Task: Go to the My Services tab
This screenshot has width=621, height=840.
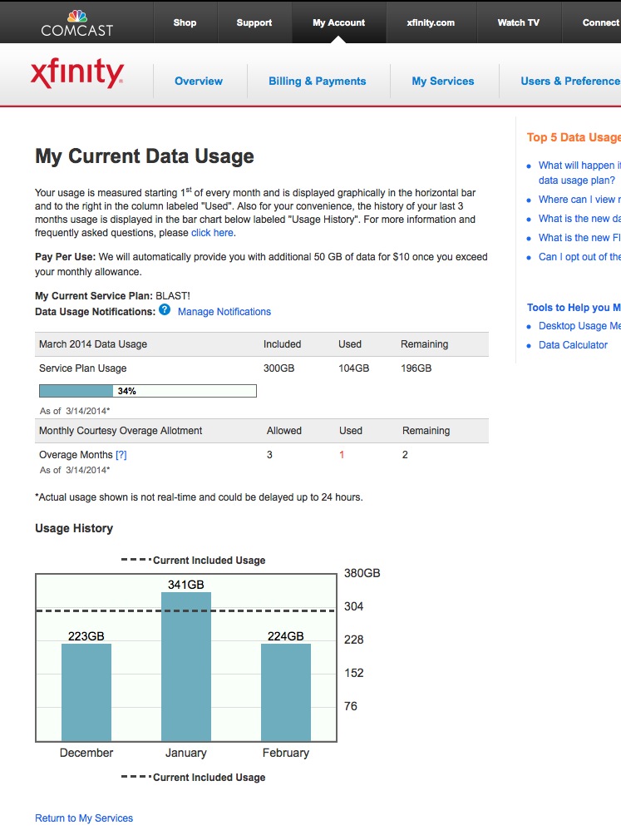Action: (x=443, y=82)
